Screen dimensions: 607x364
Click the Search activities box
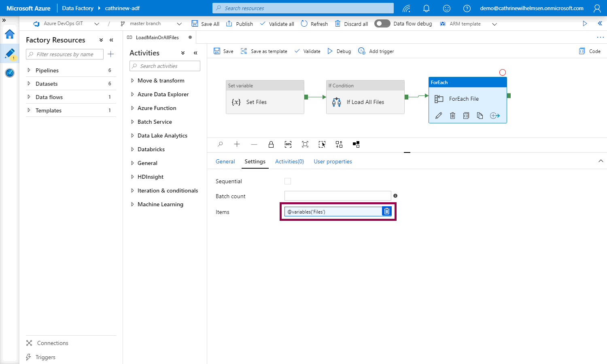coord(165,66)
